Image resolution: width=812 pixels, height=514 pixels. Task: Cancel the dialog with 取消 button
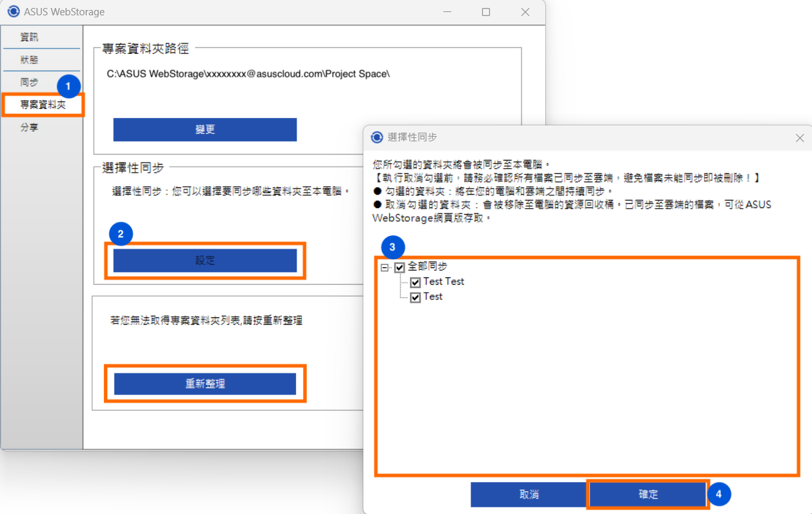529,495
